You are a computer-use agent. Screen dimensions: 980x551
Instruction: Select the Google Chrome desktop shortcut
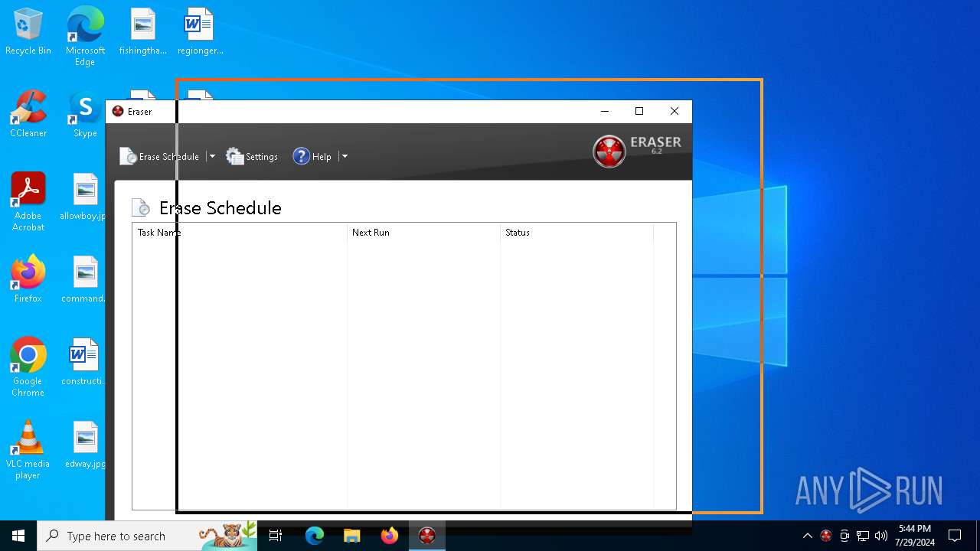(x=28, y=367)
